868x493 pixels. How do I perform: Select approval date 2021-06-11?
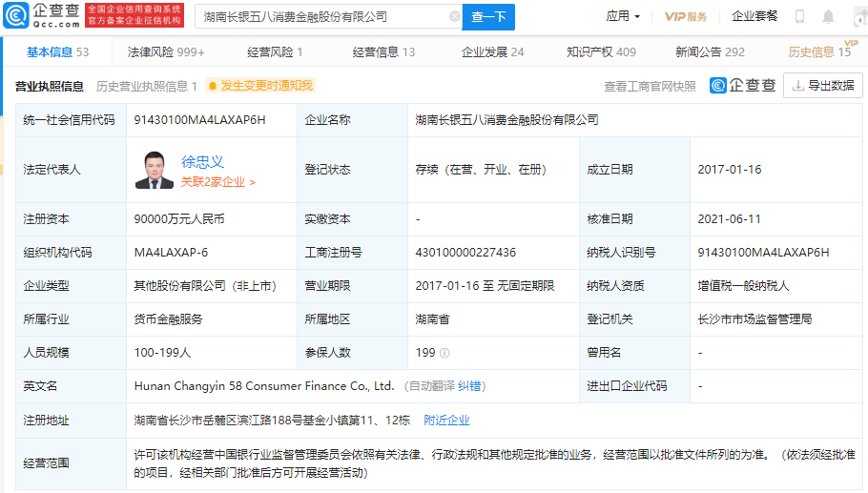click(x=729, y=219)
